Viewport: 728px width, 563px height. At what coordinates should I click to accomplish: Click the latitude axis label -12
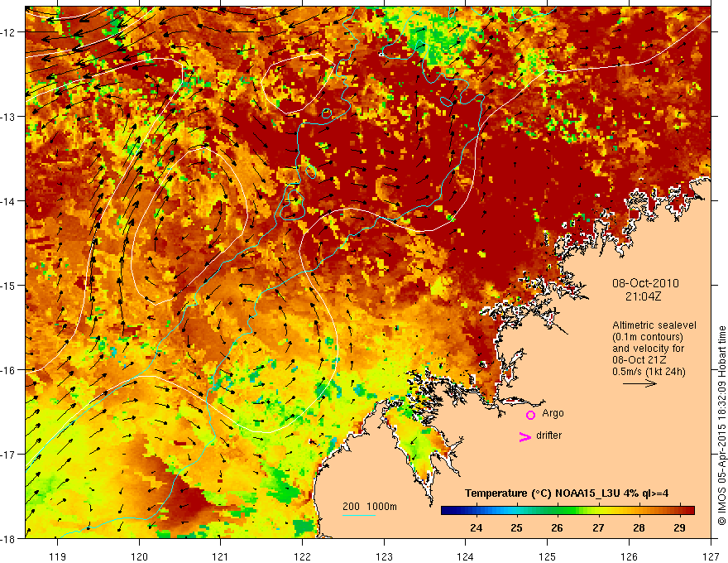pos(9,32)
